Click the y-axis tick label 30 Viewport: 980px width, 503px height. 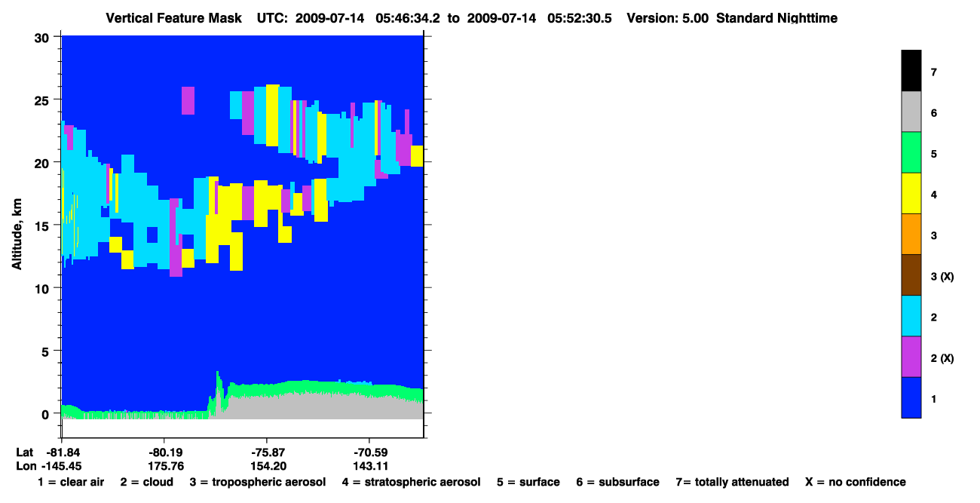click(43, 37)
